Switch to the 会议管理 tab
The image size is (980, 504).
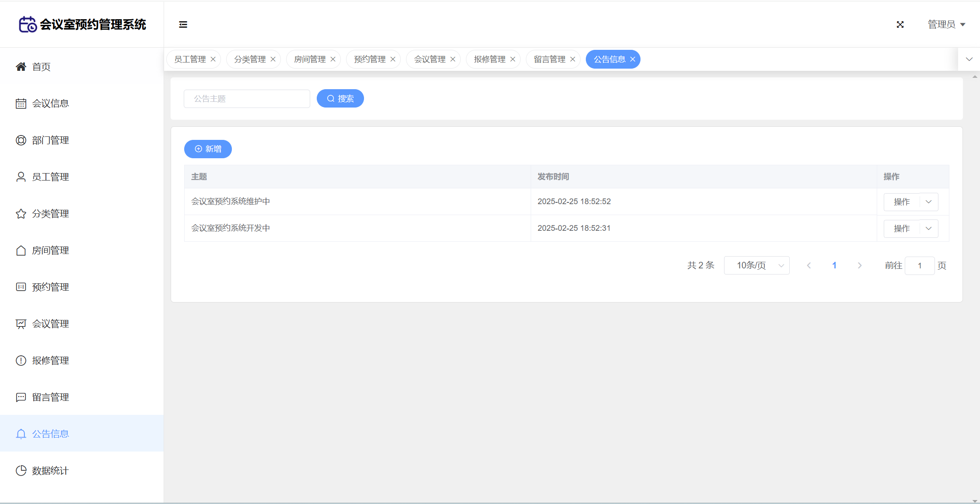coord(430,59)
